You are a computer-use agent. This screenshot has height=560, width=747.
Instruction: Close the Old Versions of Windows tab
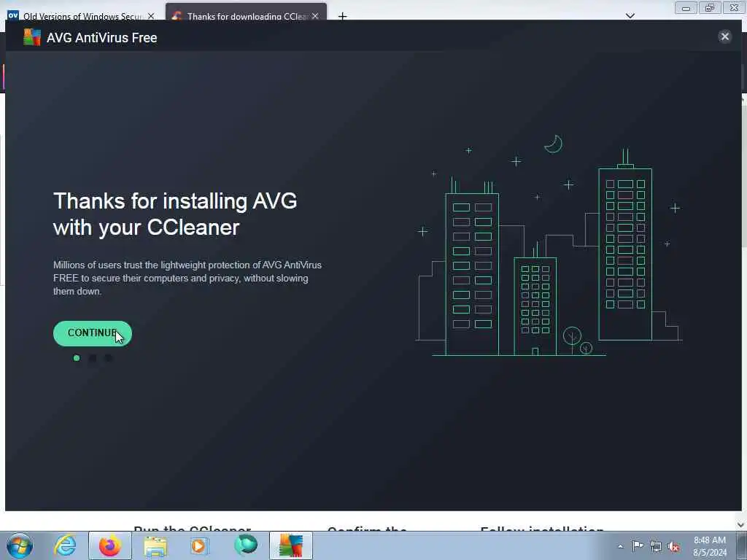pyautogui.click(x=151, y=16)
